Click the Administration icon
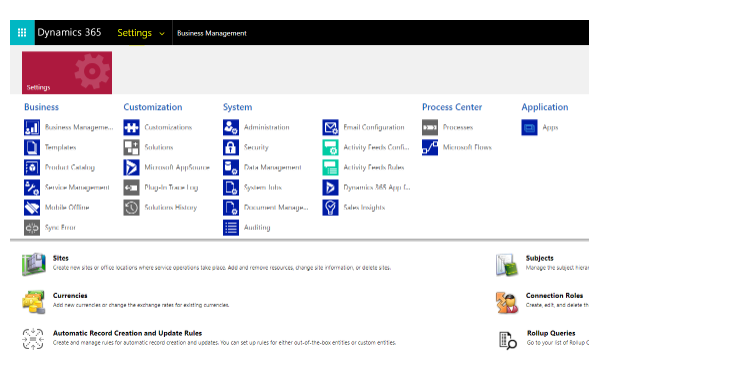750x375 pixels. [x=231, y=128]
